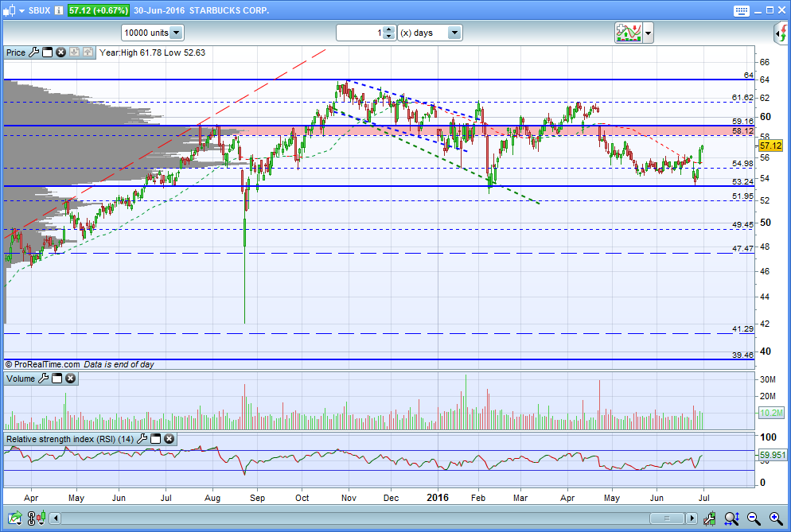
Task: Decrease the time period stepper value
Action: coord(388,37)
